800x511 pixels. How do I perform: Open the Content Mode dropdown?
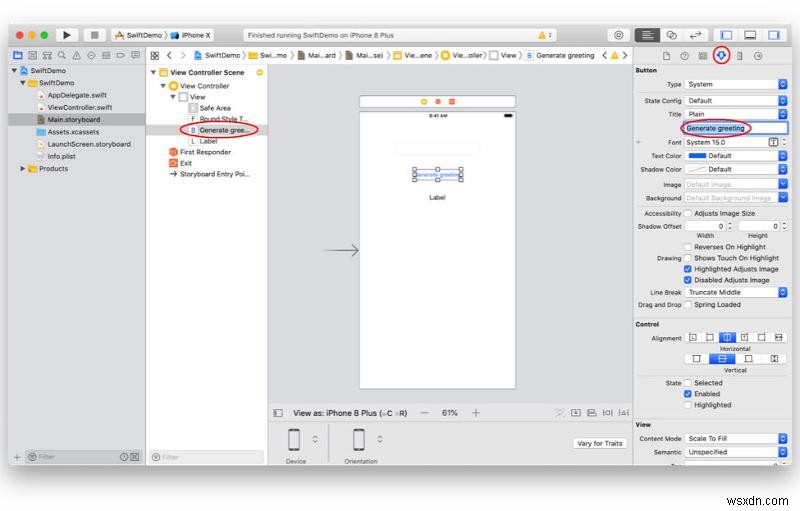(736, 439)
